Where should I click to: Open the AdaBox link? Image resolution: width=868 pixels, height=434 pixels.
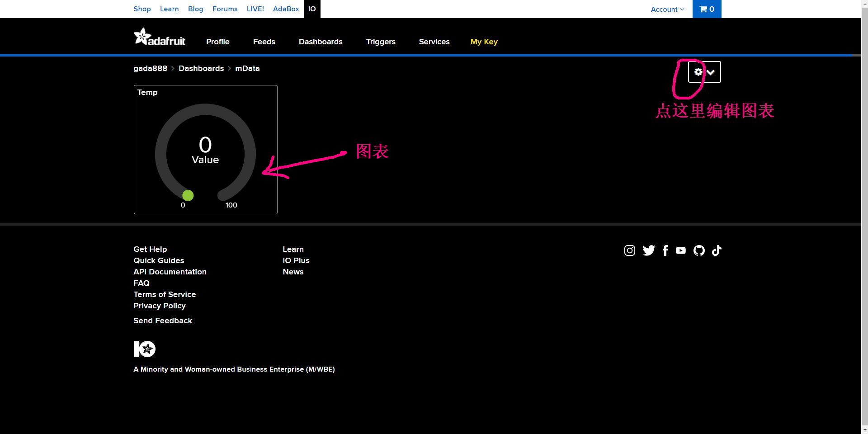point(286,9)
